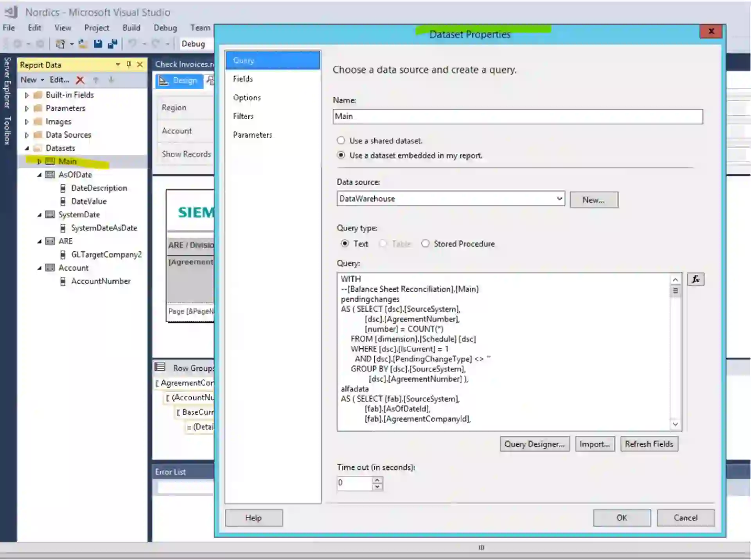Open the Build menu
This screenshot has width=751, height=560.
coord(131,28)
